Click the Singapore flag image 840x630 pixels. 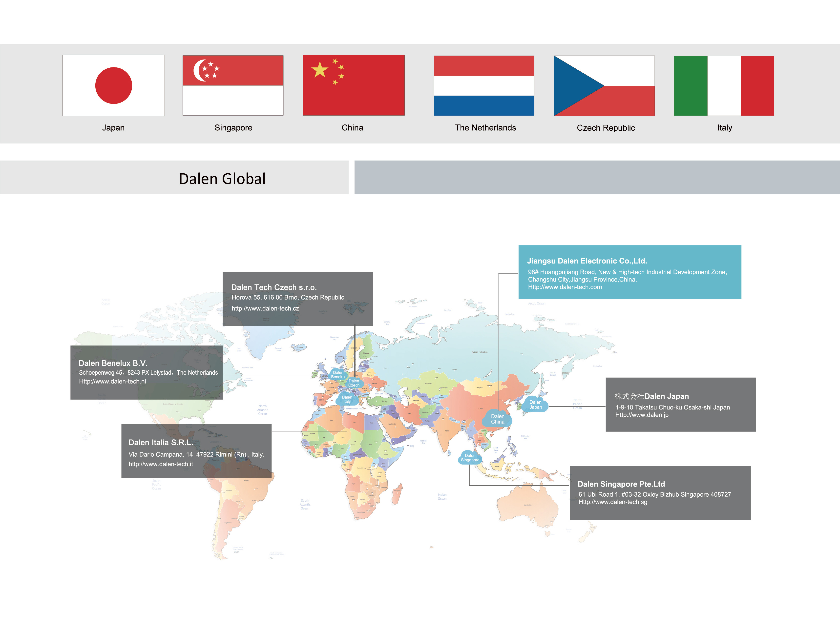[233, 85]
